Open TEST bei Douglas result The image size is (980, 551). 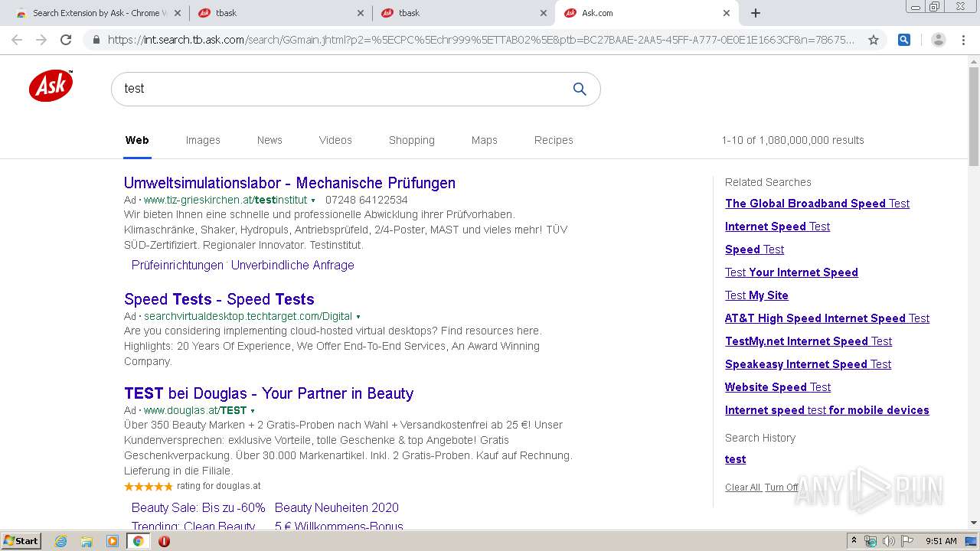269,393
